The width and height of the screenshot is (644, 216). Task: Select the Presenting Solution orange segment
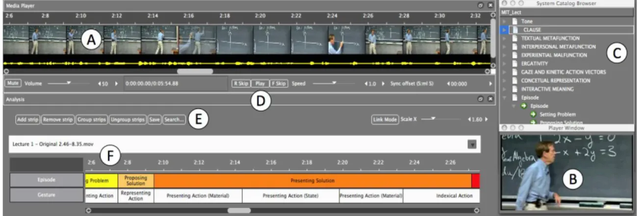pyautogui.click(x=312, y=180)
